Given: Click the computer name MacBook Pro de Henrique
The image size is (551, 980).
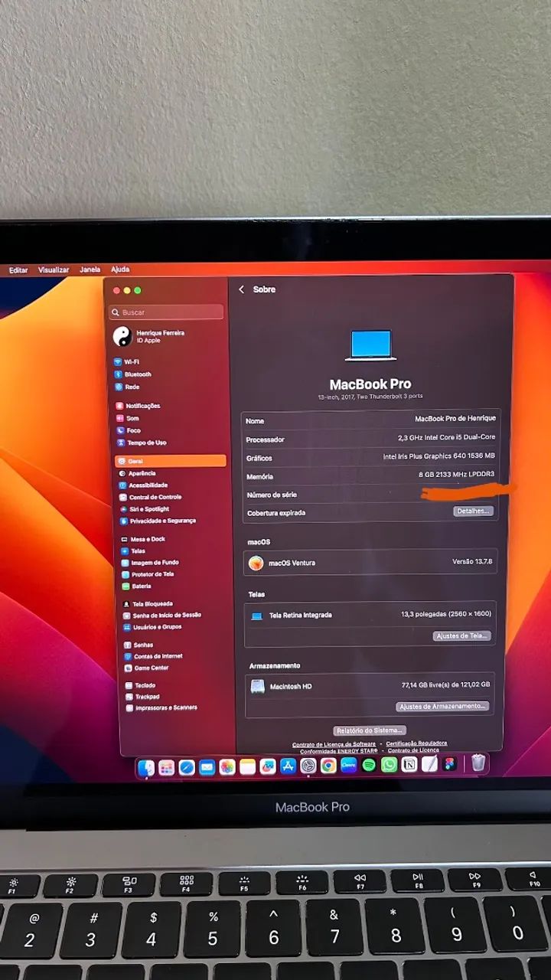Looking at the screenshot, I should (x=455, y=419).
